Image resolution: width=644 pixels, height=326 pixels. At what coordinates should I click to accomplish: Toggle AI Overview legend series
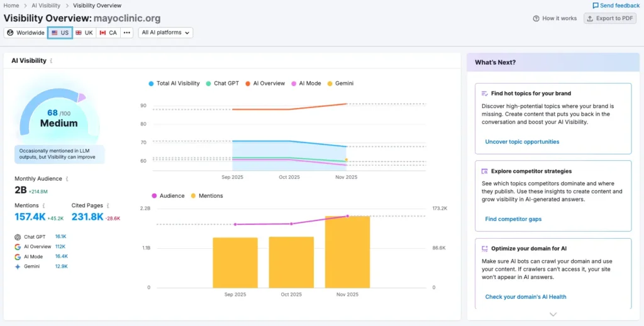pyautogui.click(x=265, y=84)
